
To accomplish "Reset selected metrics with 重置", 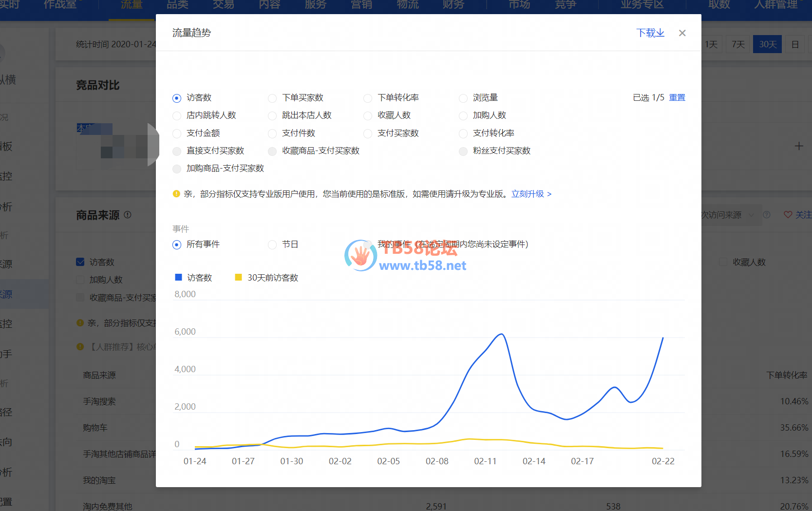I will click(677, 98).
